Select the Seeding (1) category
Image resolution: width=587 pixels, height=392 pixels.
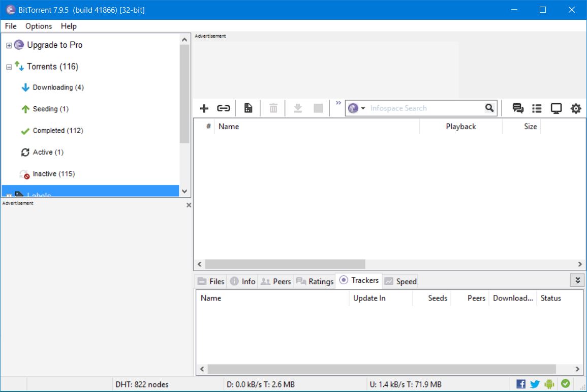click(50, 109)
